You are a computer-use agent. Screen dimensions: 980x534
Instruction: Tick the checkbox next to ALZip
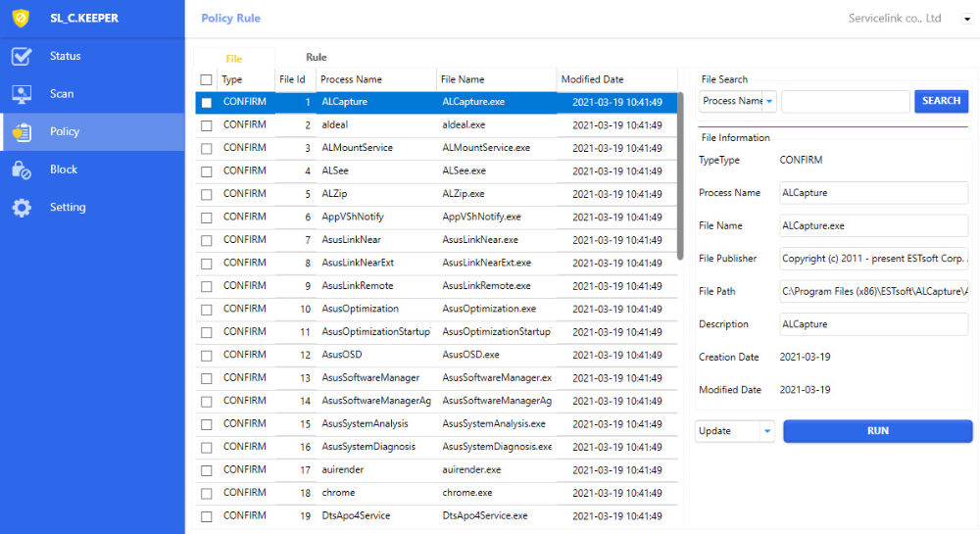click(207, 195)
